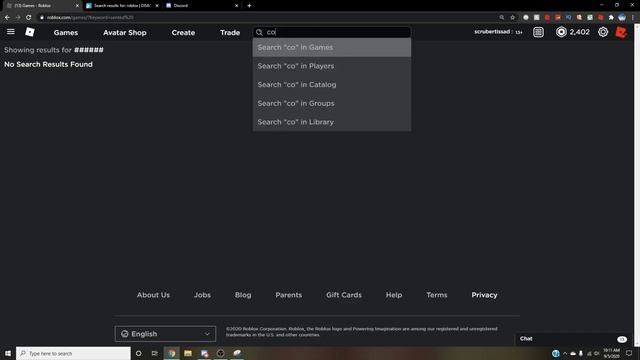
Task: Click the page's vertical scrollbar
Action: pos(637,184)
